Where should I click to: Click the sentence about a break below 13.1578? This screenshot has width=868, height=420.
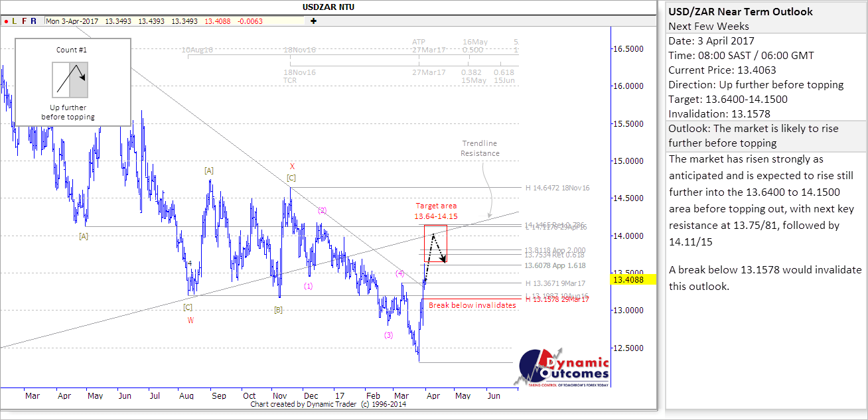765,277
